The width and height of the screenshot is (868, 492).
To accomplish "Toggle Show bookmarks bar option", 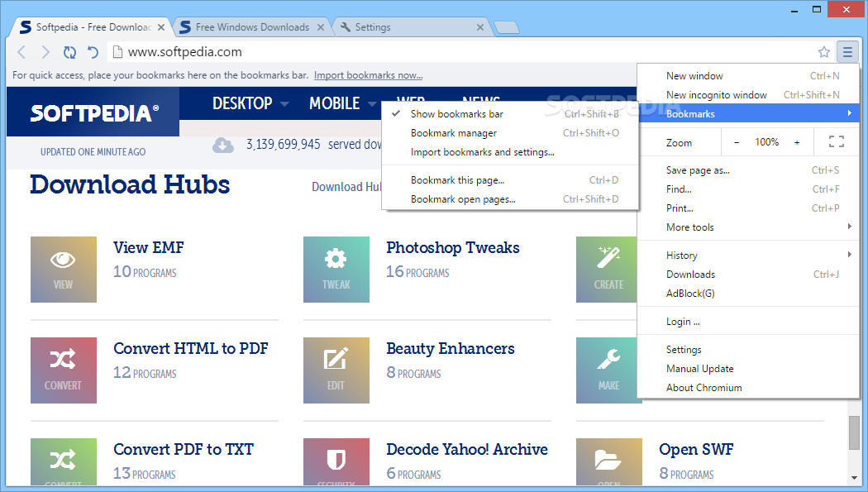I will (x=509, y=114).
